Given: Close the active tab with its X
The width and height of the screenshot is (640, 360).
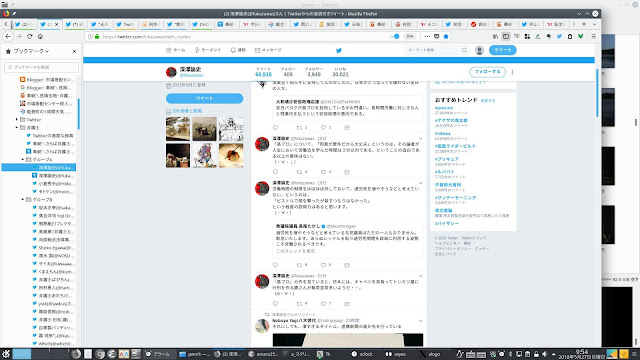Looking at the screenshot, I should click(56, 24).
